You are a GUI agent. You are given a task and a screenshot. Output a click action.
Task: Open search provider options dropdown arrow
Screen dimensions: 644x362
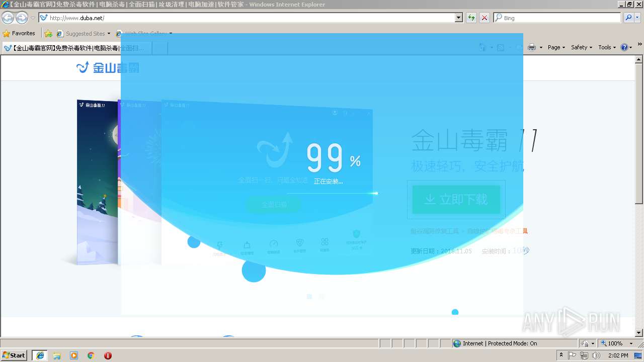click(x=637, y=18)
